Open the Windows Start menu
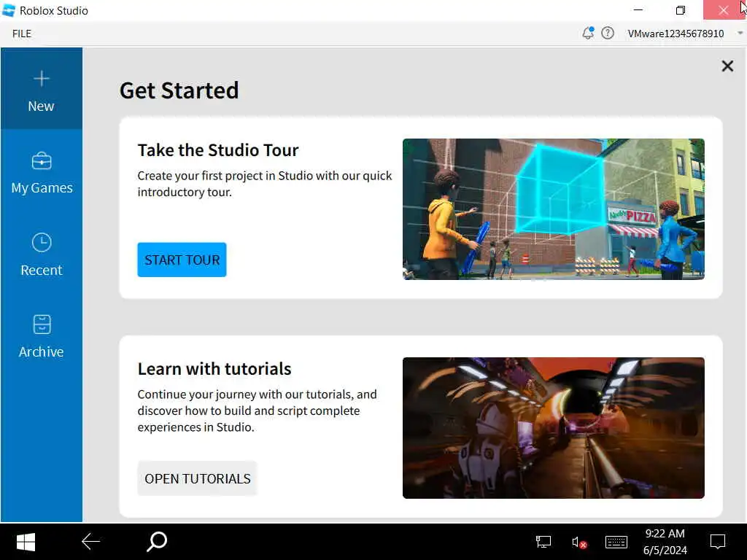The height and width of the screenshot is (560, 747). [26, 542]
